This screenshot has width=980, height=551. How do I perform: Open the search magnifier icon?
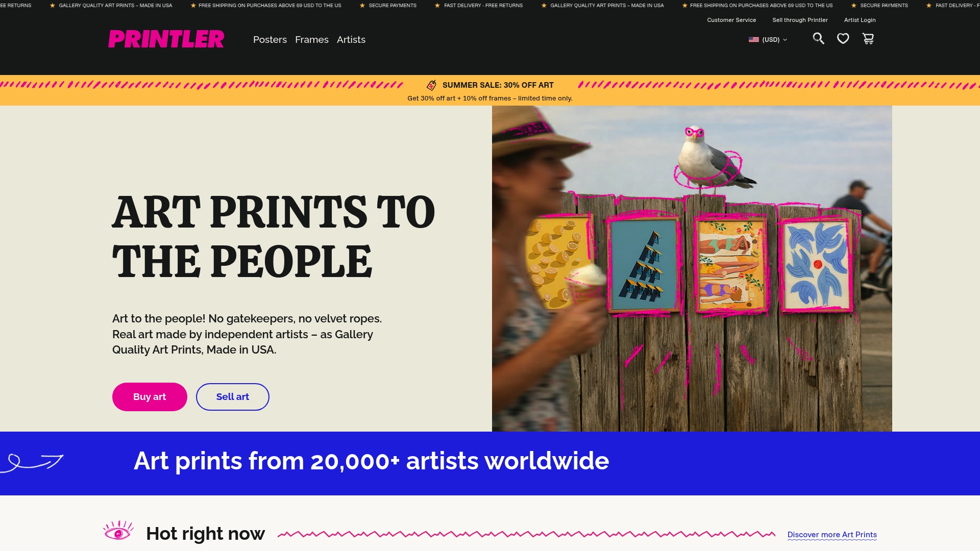[x=819, y=39]
